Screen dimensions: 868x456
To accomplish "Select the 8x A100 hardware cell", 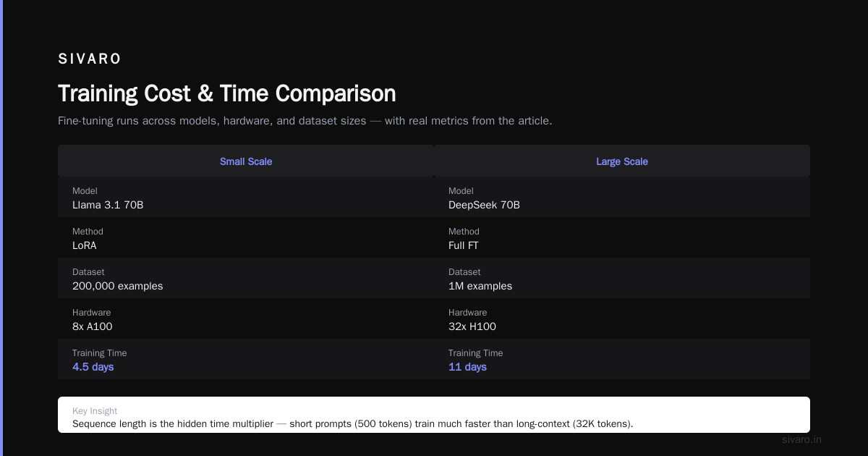I will point(246,319).
